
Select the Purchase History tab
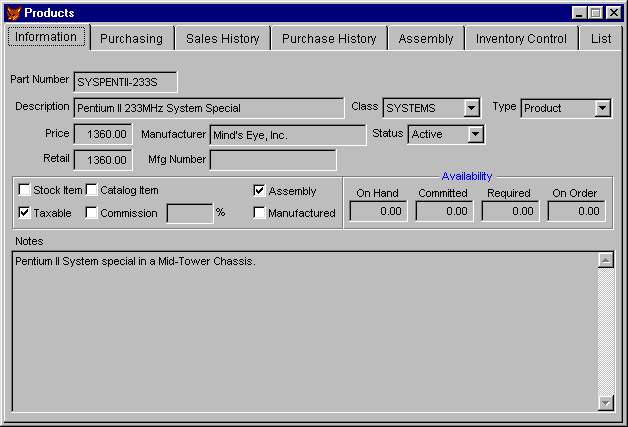coord(329,39)
